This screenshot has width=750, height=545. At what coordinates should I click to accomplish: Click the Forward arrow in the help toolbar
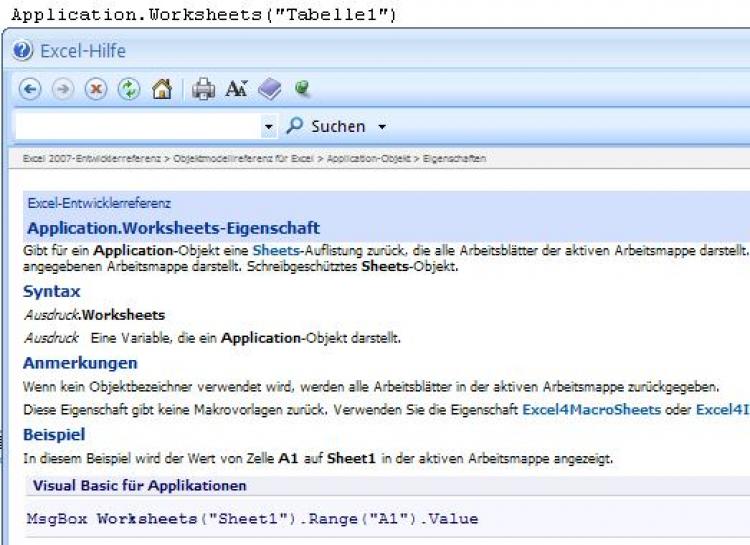(x=63, y=89)
